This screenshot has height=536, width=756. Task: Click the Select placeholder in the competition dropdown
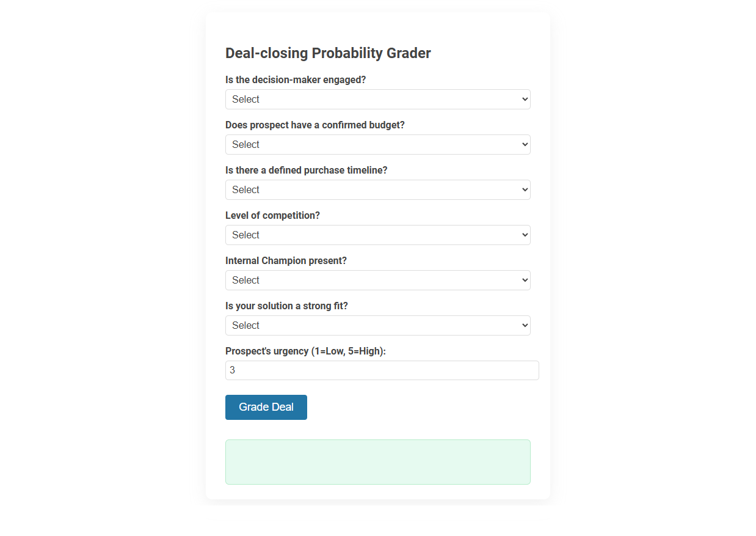point(245,235)
